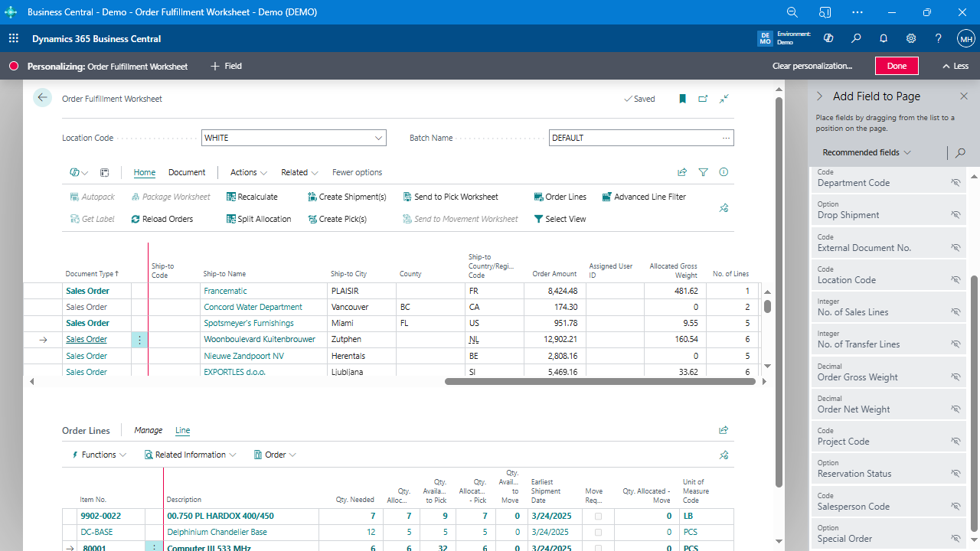This screenshot has height=551, width=980.
Task: Open the Location Code dropdown
Action: point(378,139)
